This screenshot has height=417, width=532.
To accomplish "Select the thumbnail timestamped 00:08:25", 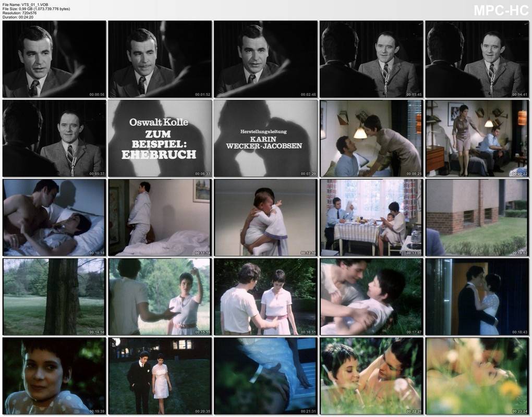I will [371, 138].
